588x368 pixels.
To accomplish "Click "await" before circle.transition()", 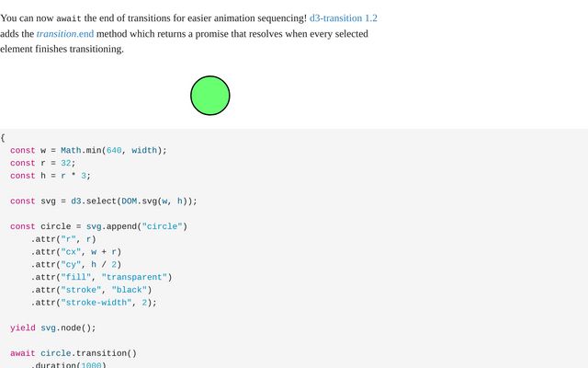I will (23, 353).
